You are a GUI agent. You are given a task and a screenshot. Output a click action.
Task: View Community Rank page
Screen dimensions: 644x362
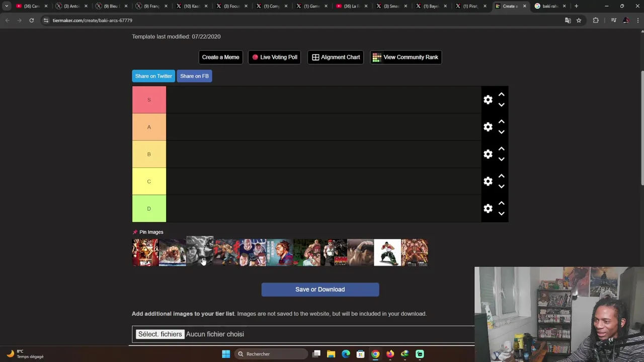pos(406,57)
